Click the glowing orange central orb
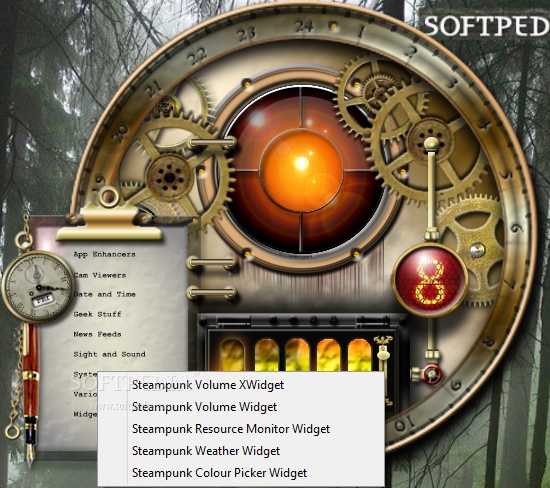The image size is (550, 488). point(301,170)
